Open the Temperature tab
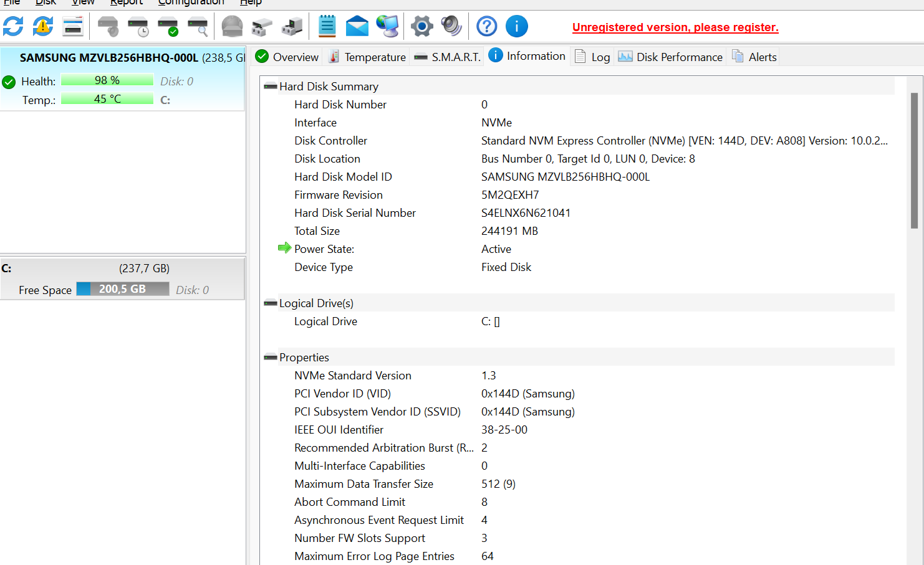This screenshot has width=924, height=565. pyautogui.click(x=367, y=57)
